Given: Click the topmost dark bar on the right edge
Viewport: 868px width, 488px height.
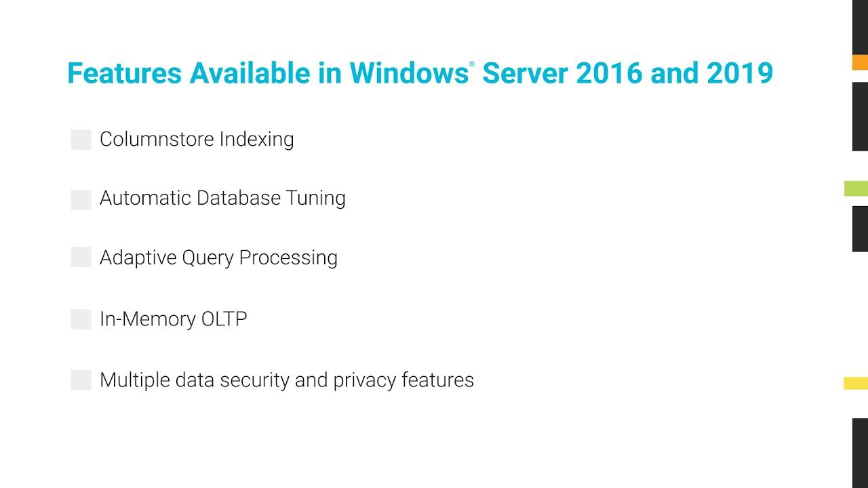Looking at the screenshot, I should (x=860, y=26).
